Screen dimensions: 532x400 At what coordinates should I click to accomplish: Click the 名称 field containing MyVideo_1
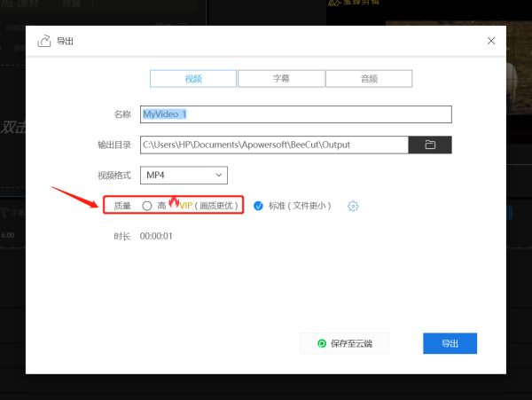tap(296, 114)
